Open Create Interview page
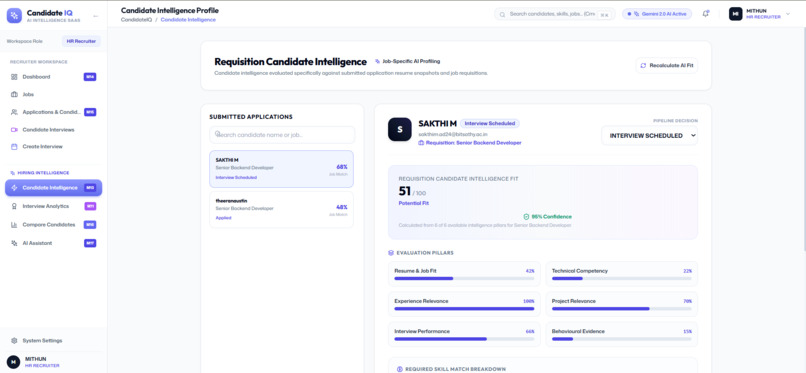This screenshot has width=806, height=373. (x=53, y=147)
